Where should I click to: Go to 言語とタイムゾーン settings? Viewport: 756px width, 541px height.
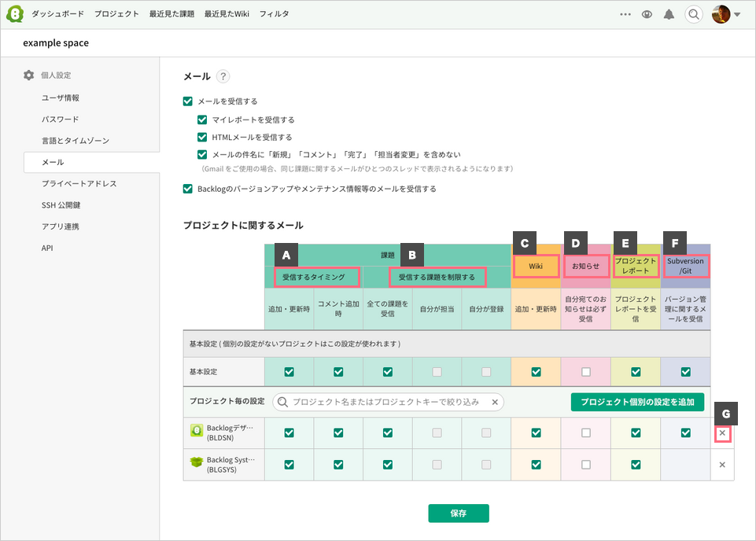(76, 141)
